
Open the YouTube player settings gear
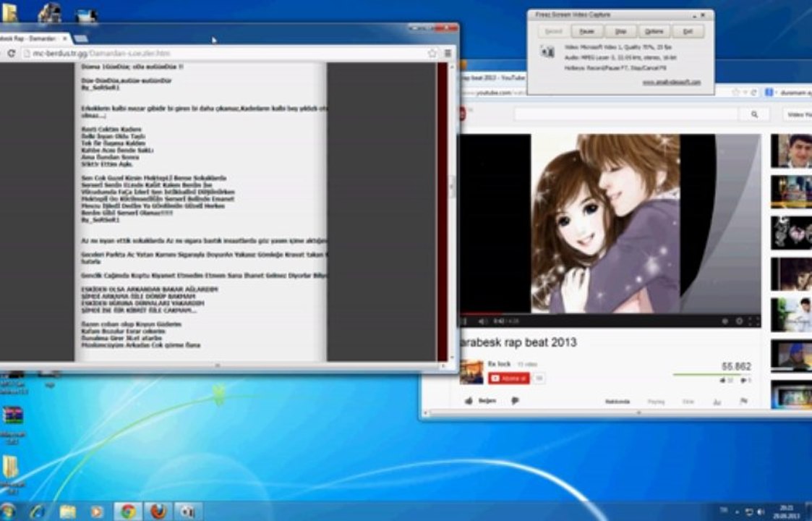[x=739, y=321]
